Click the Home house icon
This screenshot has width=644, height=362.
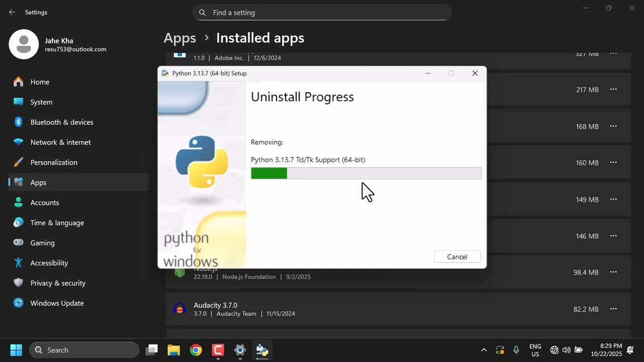click(x=19, y=81)
